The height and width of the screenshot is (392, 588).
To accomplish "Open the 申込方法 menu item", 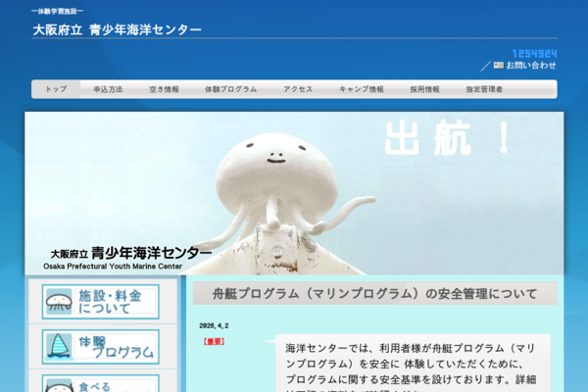I will pyautogui.click(x=108, y=89).
